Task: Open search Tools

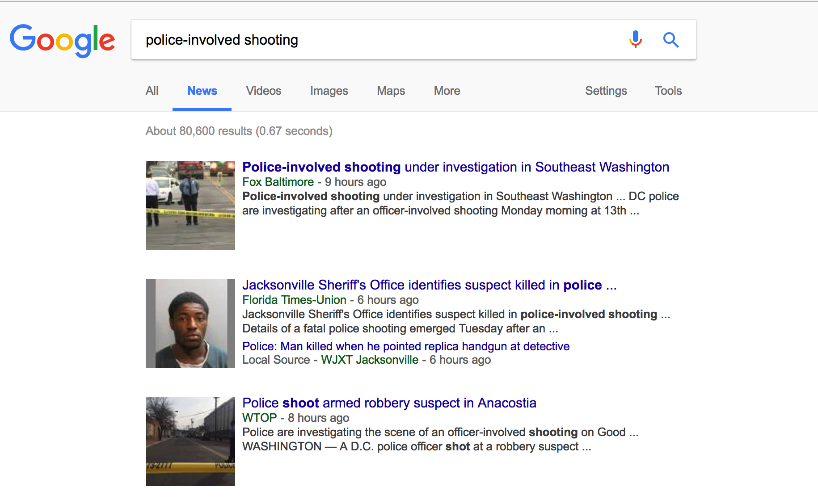Action: (668, 91)
